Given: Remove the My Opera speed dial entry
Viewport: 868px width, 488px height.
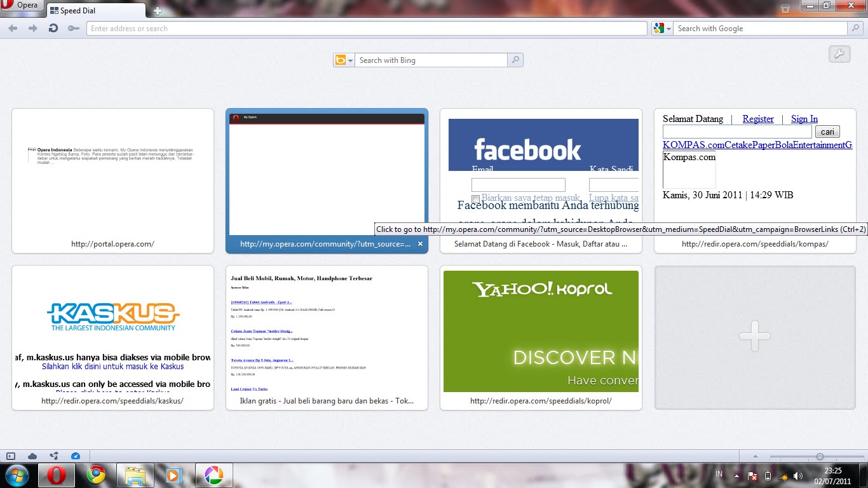Looking at the screenshot, I should pyautogui.click(x=420, y=244).
